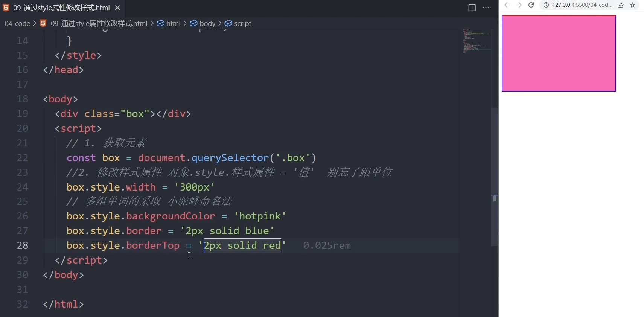644x317 pixels.
Task: Open the html file breadcrumb item
Action: (x=99, y=23)
